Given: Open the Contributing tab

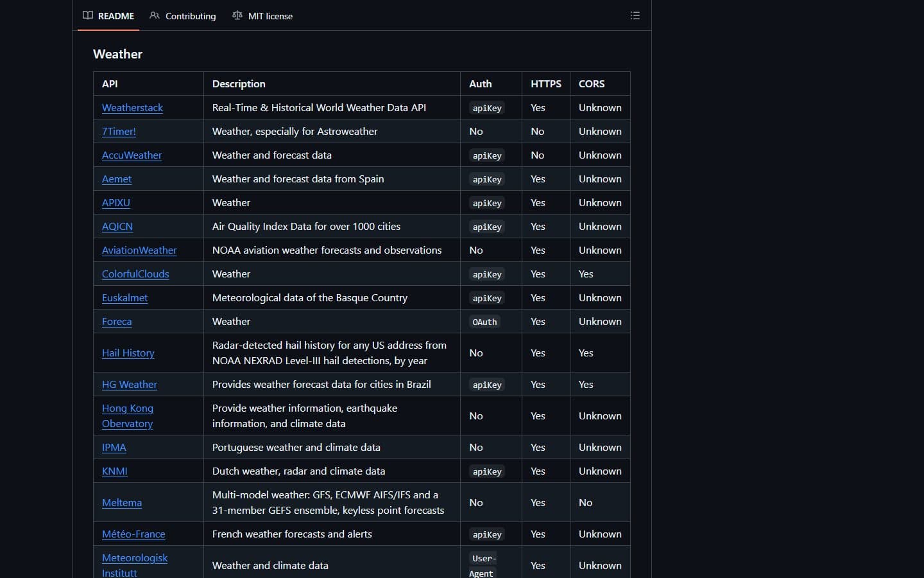Looking at the screenshot, I should tap(183, 15).
